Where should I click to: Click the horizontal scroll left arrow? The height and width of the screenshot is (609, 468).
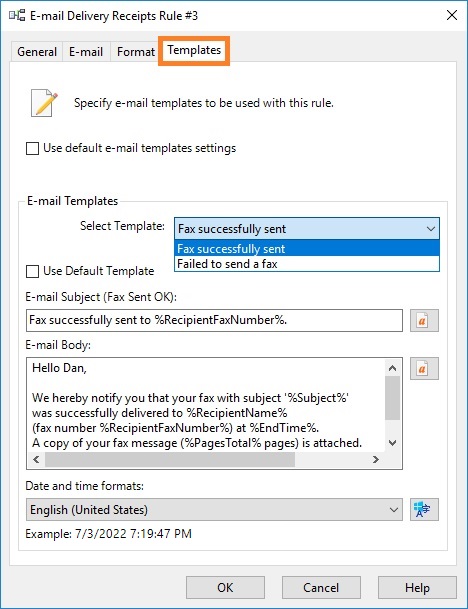coord(36,459)
